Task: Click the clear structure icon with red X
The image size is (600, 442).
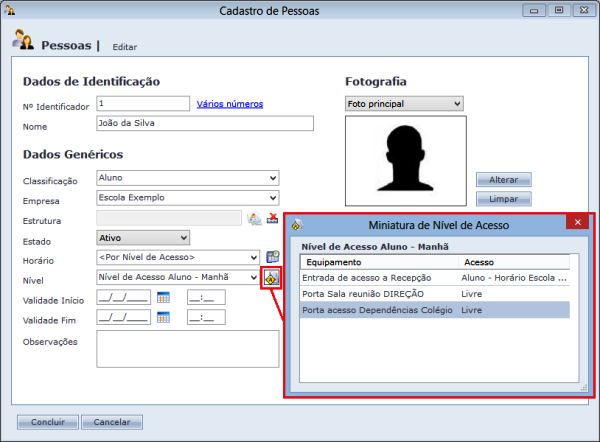Action: tap(271, 219)
